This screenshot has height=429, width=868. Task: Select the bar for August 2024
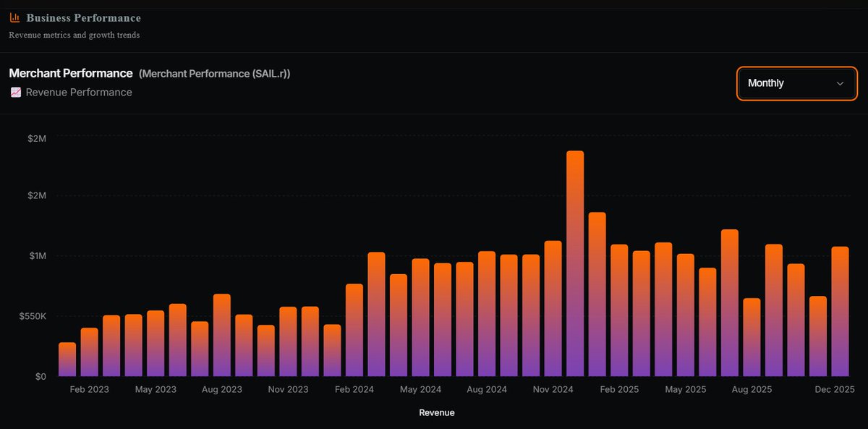point(487,314)
